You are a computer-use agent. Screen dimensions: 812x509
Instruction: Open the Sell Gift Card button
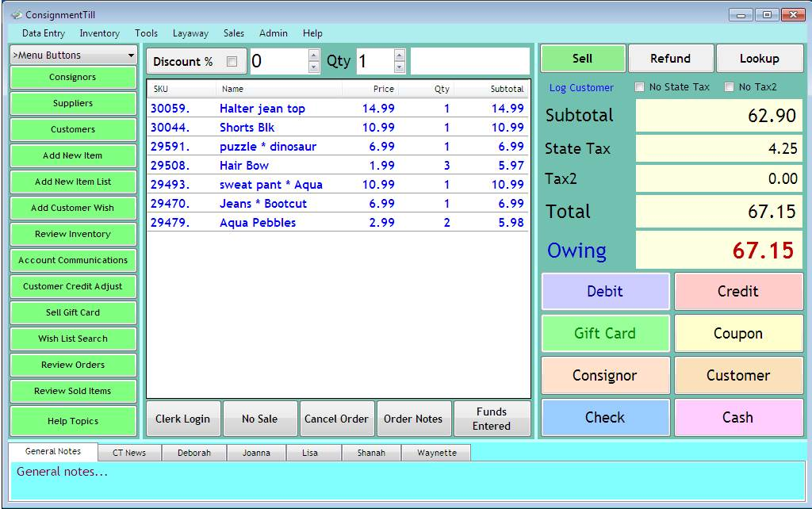[73, 312]
